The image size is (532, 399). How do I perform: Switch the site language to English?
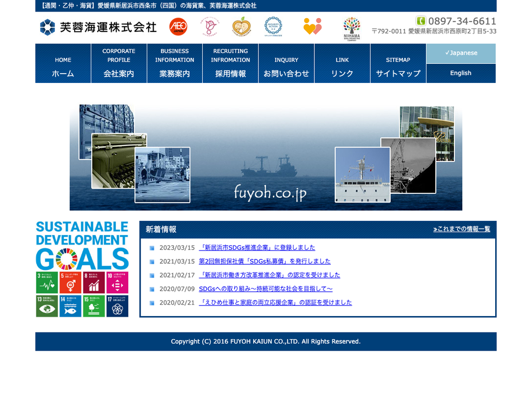(x=461, y=73)
